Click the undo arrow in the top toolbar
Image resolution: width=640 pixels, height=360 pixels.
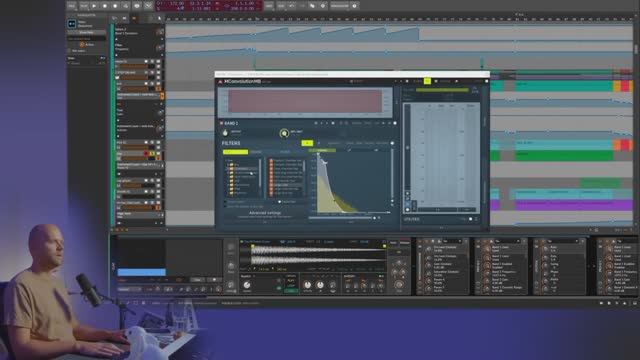click(x=291, y=6)
